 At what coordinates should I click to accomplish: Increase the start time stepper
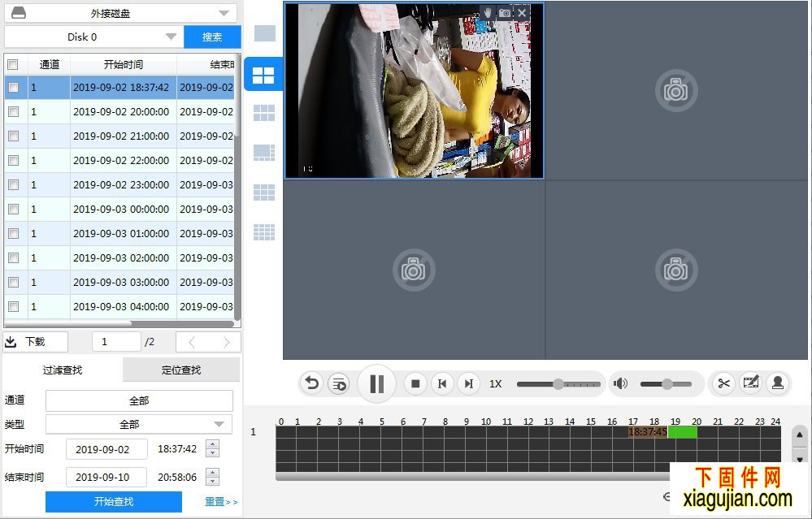click(x=212, y=444)
